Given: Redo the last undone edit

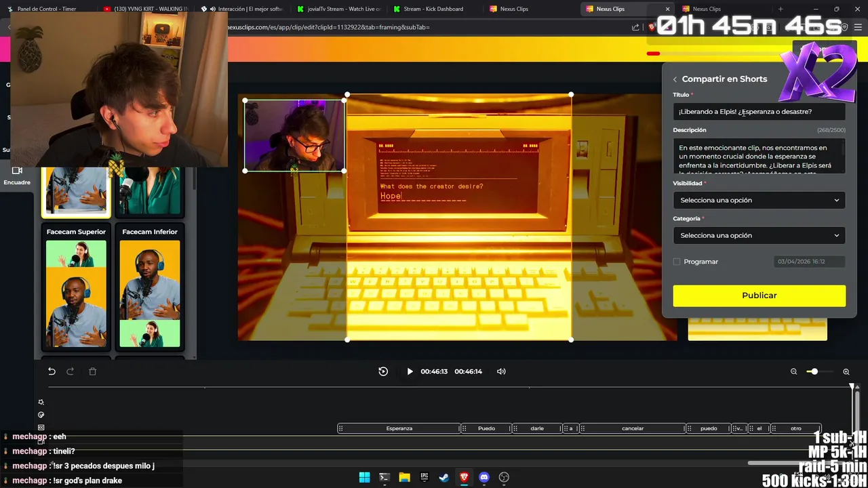Looking at the screenshot, I should click(70, 371).
